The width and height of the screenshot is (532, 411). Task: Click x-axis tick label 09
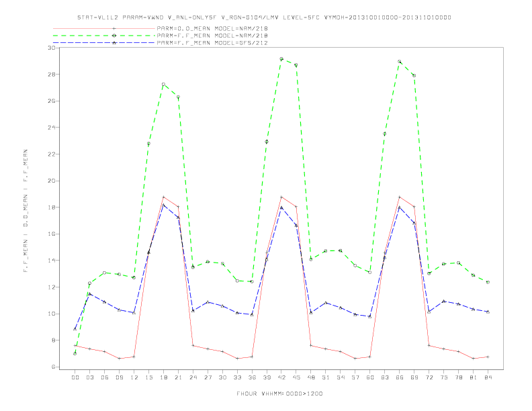click(119, 377)
